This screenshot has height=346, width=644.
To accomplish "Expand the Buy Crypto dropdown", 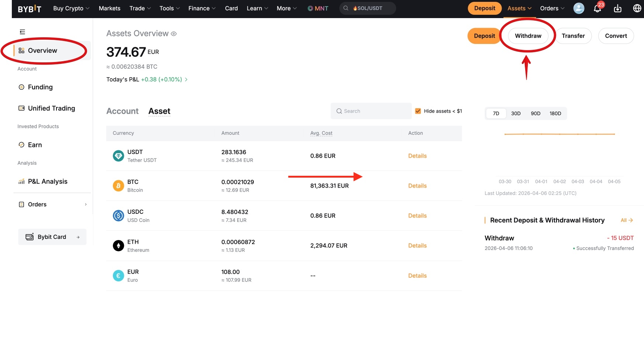I will (72, 8).
